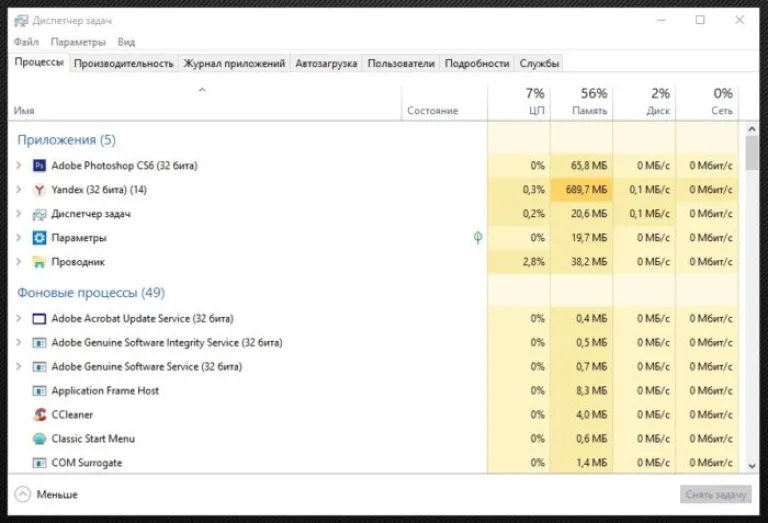This screenshot has width=768, height=523.
Task: Click the scrollbar up arrow
Action: 752,129
